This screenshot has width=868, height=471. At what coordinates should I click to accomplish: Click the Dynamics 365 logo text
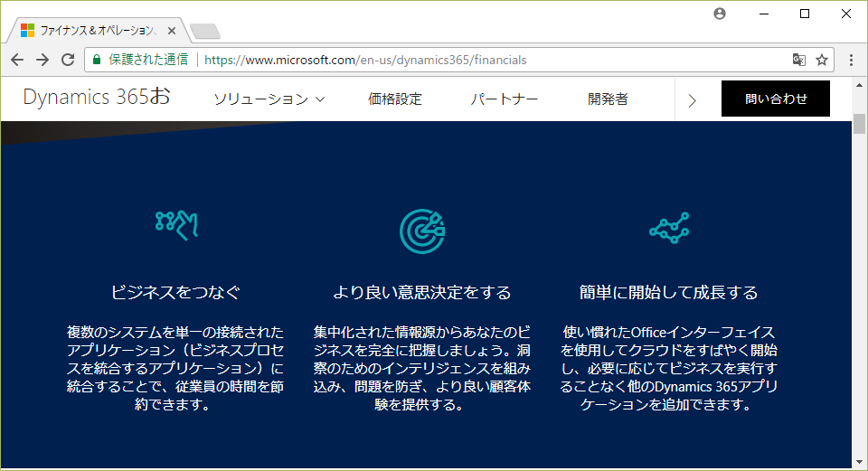97,97
